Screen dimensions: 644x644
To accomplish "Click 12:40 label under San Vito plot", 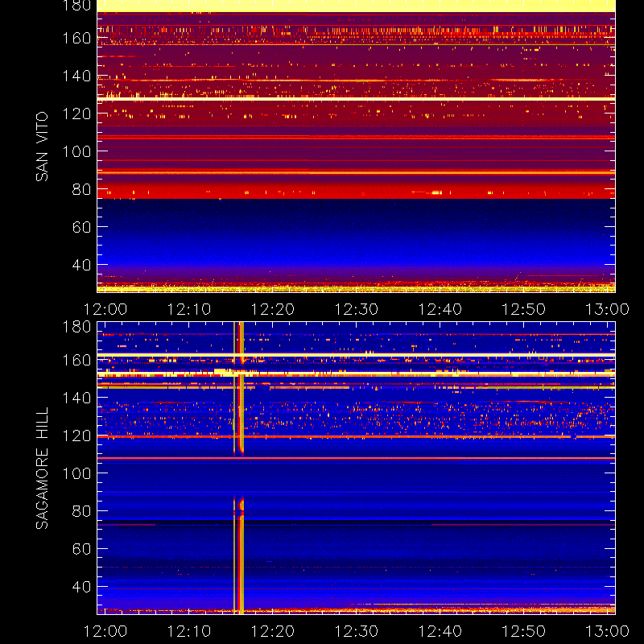I will [440, 309].
